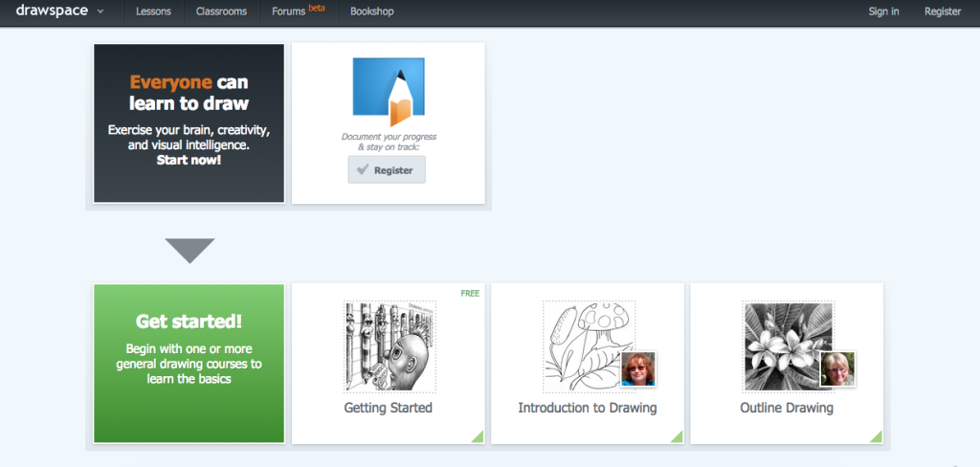Click the blue pencil book logo

coord(389,92)
